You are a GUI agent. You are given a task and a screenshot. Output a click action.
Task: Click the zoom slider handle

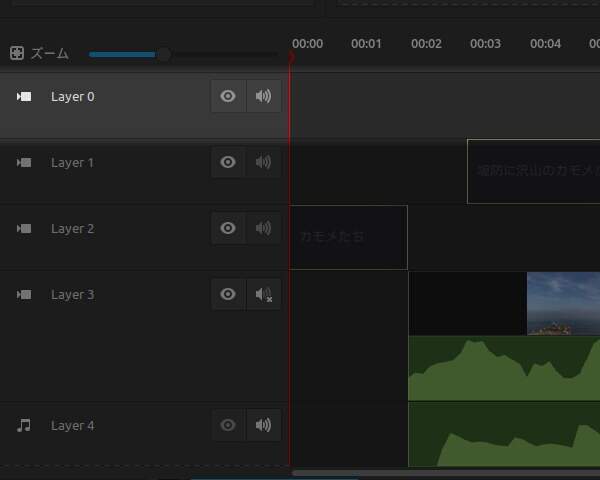click(164, 54)
